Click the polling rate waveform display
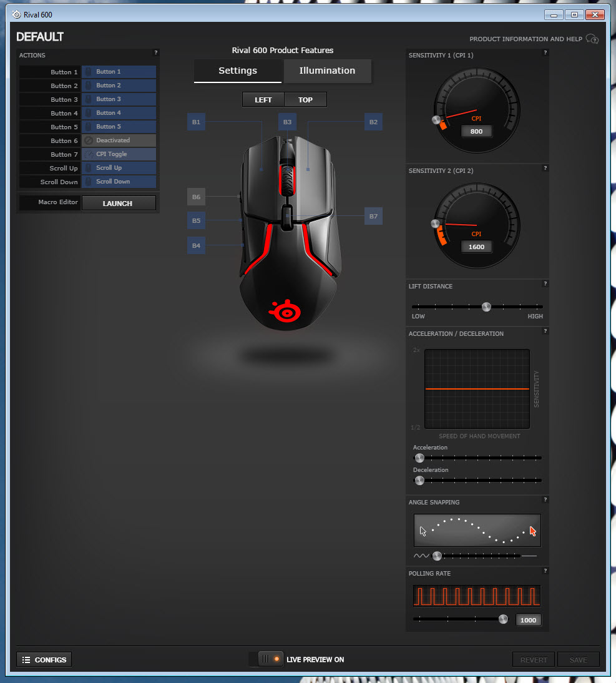 click(477, 596)
